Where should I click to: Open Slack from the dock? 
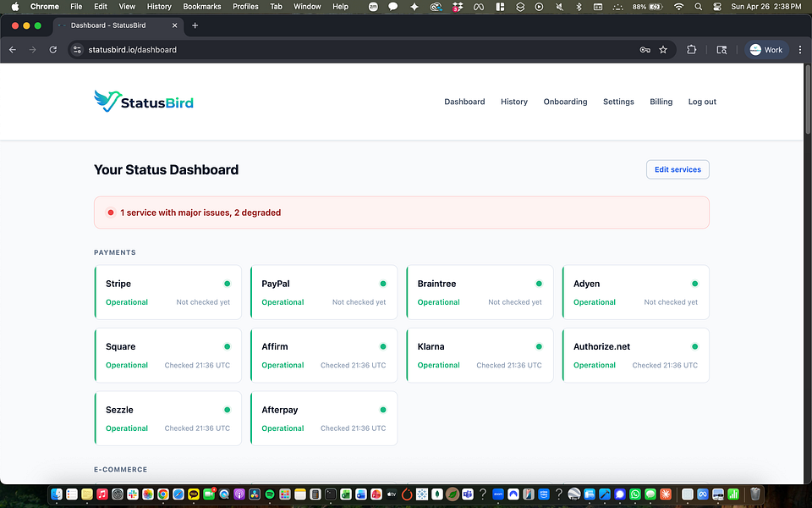click(133, 494)
